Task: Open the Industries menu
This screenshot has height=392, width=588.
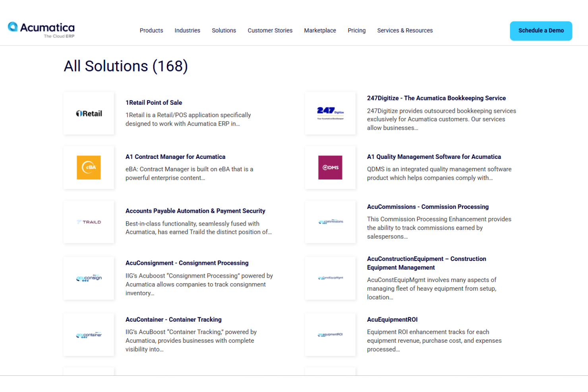Action: click(187, 30)
